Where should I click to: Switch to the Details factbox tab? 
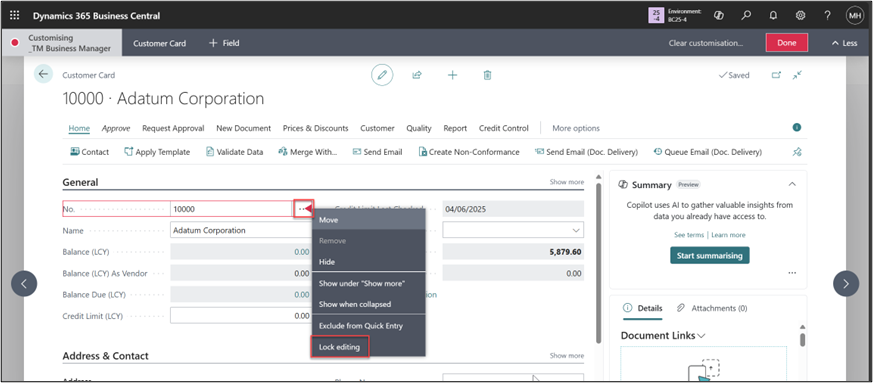click(643, 308)
